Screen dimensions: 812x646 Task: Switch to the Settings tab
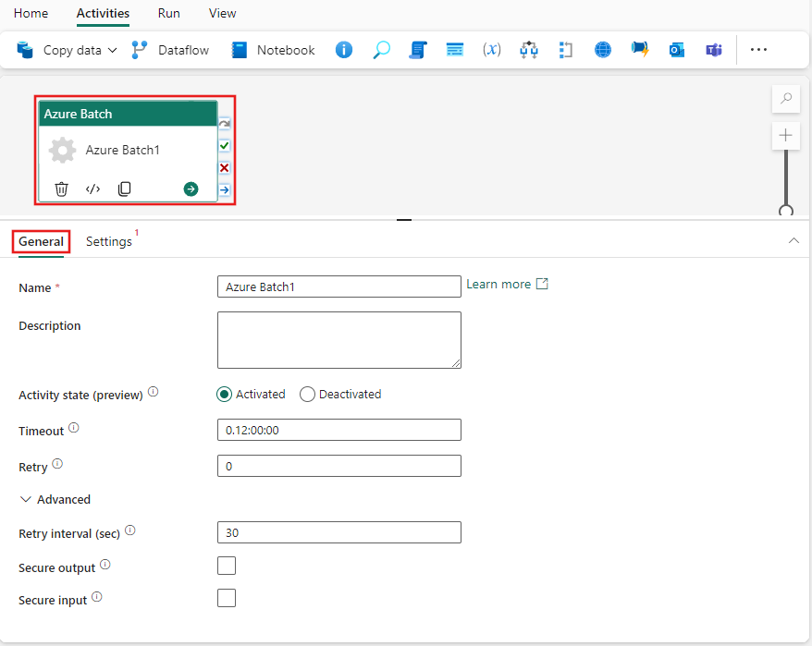pos(108,241)
